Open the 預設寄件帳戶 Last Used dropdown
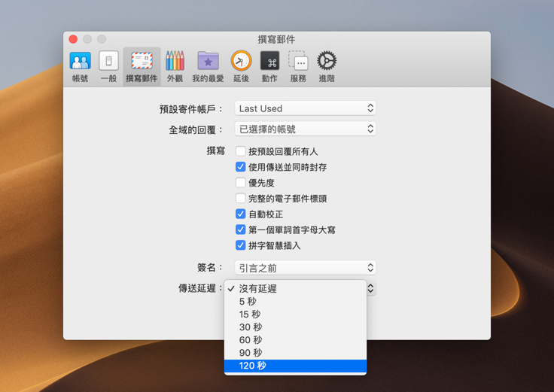This screenshot has width=554, height=392. click(x=306, y=108)
